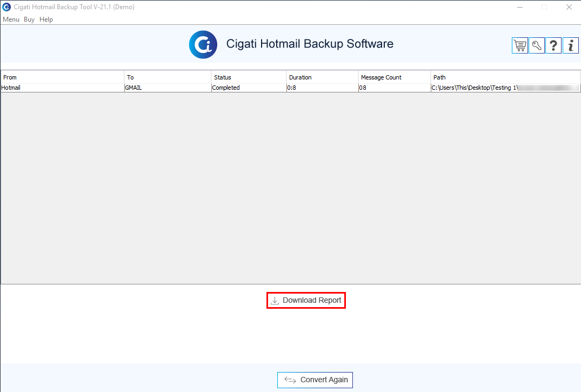Click the C:\Users\This\Desktop path cell
581x392 pixels.
point(505,88)
